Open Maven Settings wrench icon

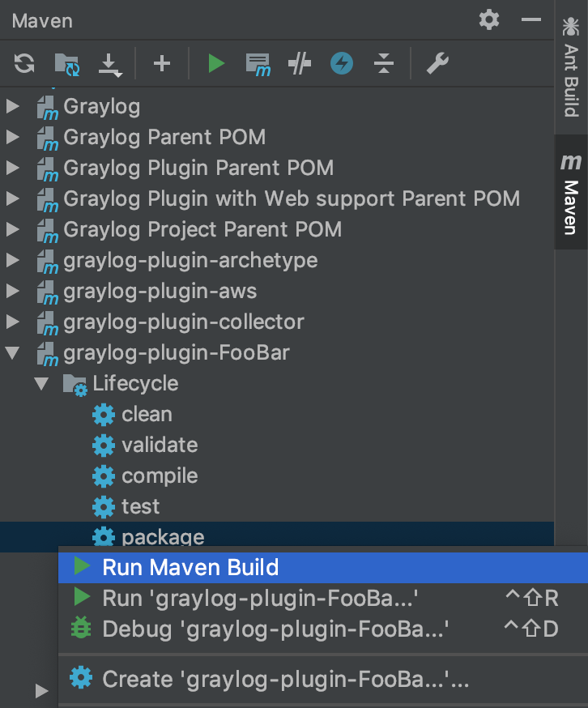click(x=437, y=63)
